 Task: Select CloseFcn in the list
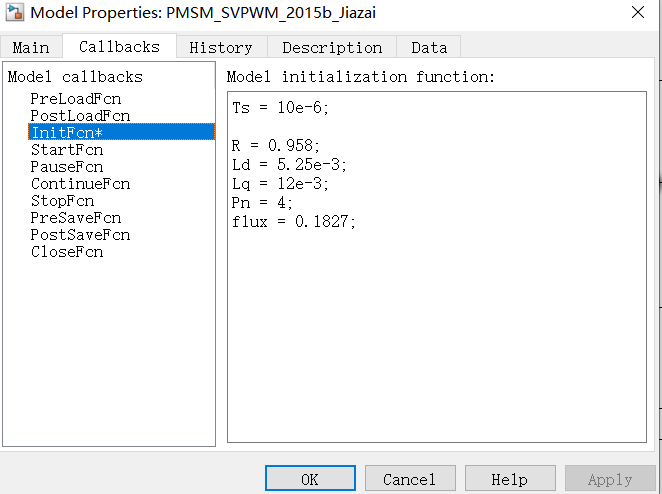pos(67,251)
